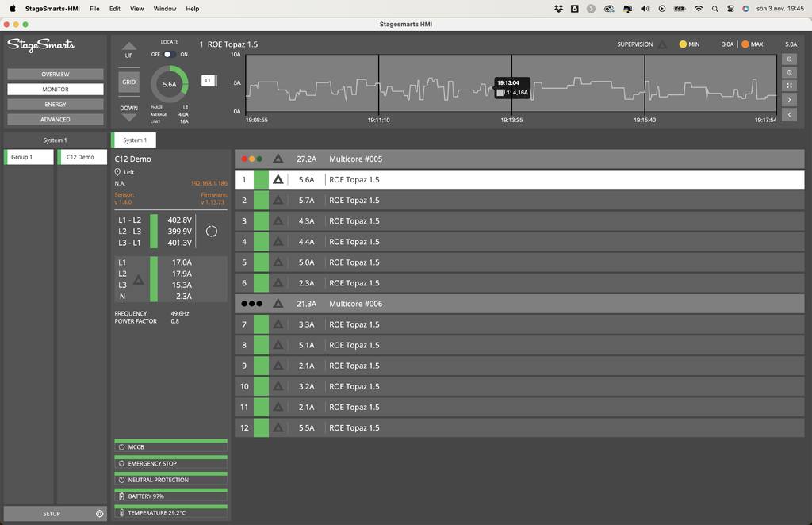Open the Monitor page
The height and width of the screenshot is (525, 812).
pyautogui.click(x=56, y=90)
